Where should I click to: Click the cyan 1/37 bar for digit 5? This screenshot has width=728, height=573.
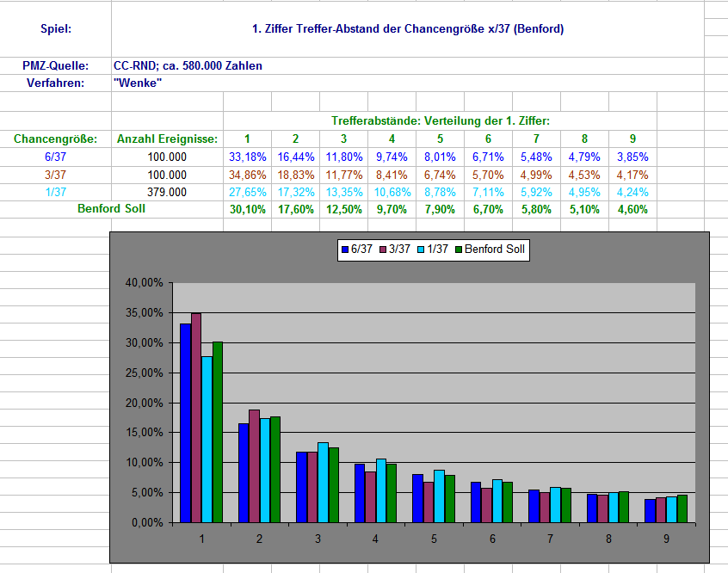coord(439,496)
